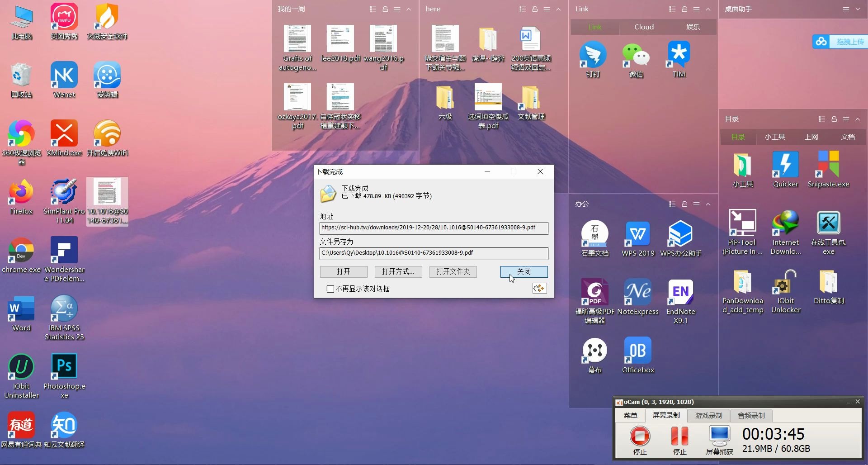This screenshot has height=465, width=868.
Task: Click the 打开 button in download dialog
Action: pyautogui.click(x=344, y=271)
